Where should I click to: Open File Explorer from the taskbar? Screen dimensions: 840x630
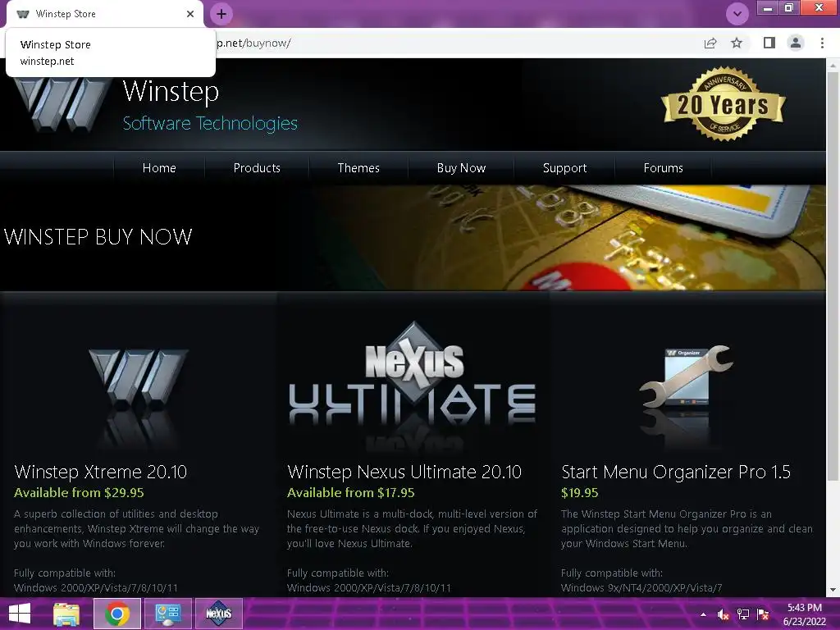pyautogui.click(x=66, y=614)
